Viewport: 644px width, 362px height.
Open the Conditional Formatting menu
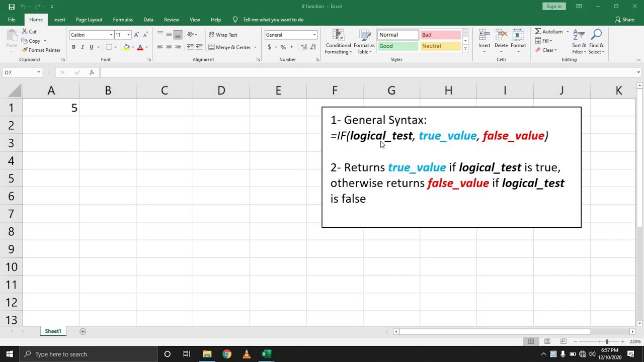pos(338,42)
